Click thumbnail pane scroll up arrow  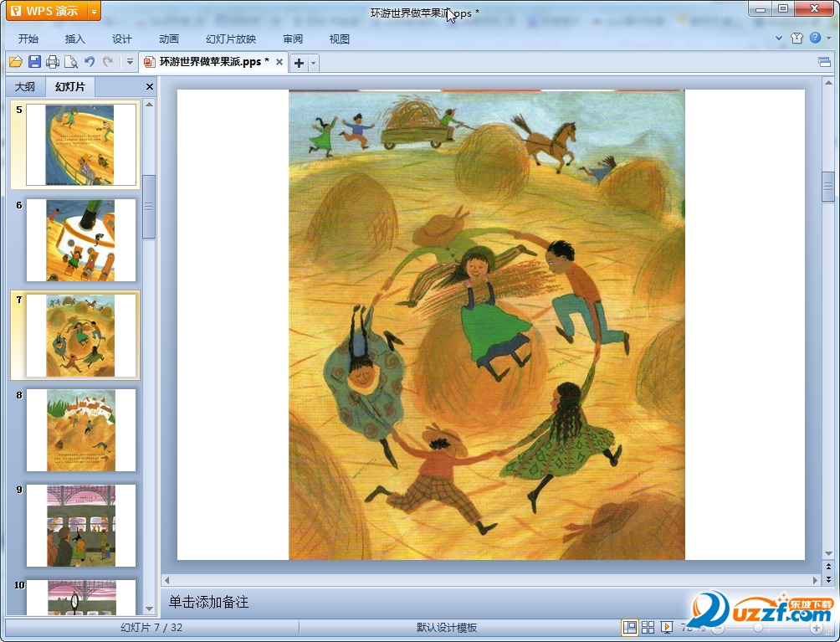[x=150, y=105]
